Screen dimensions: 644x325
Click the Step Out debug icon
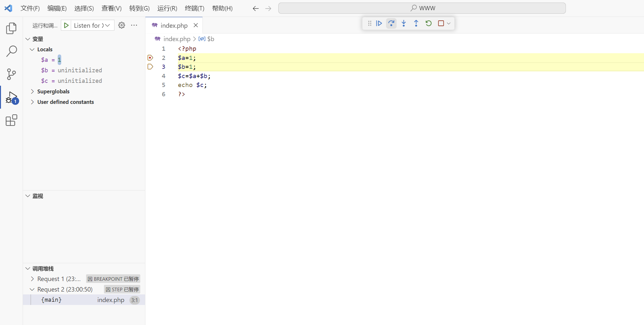pyautogui.click(x=416, y=23)
